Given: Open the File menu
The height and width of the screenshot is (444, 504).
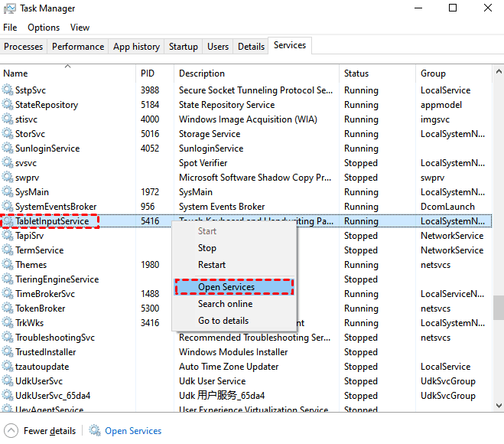Looking at the screenshot, I should point(10,28).
